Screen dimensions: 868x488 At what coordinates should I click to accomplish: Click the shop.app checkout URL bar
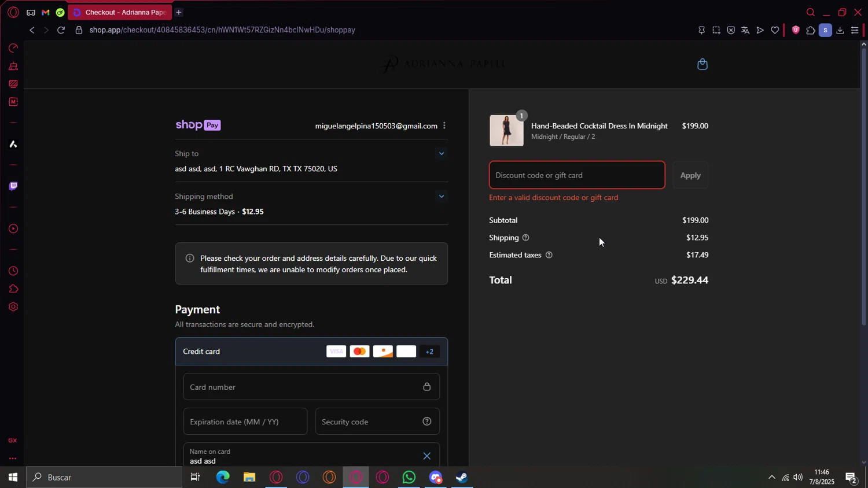tap(222, 30)
